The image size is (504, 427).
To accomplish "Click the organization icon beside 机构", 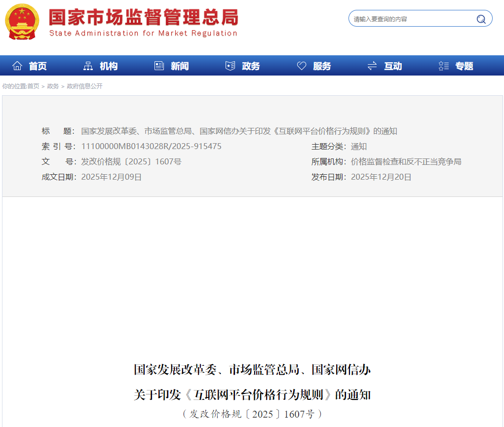I will 88,66.
